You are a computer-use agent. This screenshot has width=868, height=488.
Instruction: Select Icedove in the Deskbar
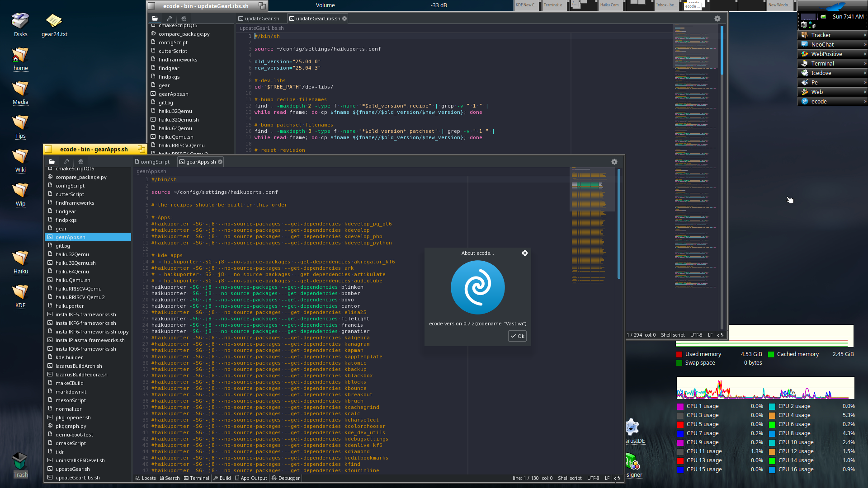click(832, 73)
